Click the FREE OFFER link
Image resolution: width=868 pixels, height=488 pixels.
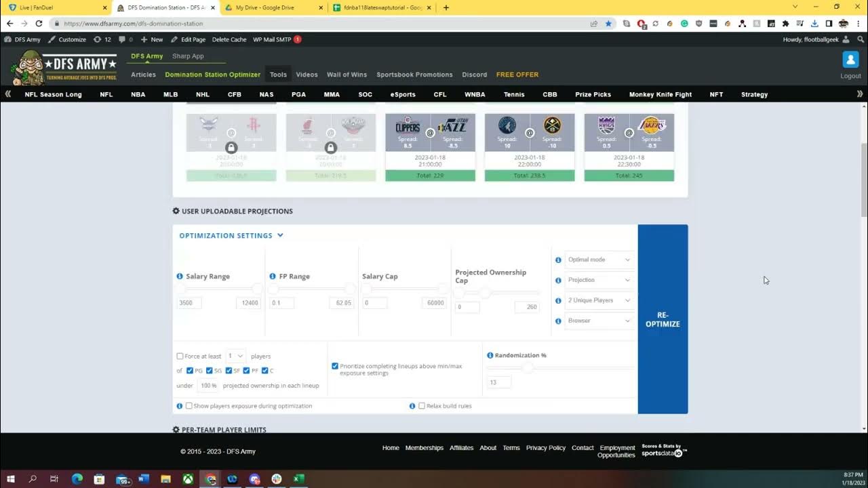[x=517, y=75]
